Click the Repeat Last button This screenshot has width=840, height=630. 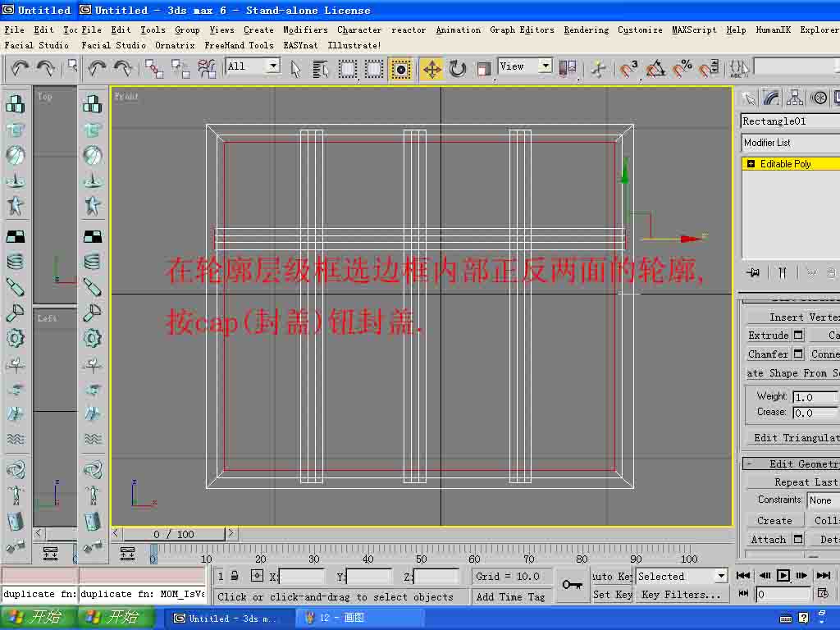coord(793,482)
